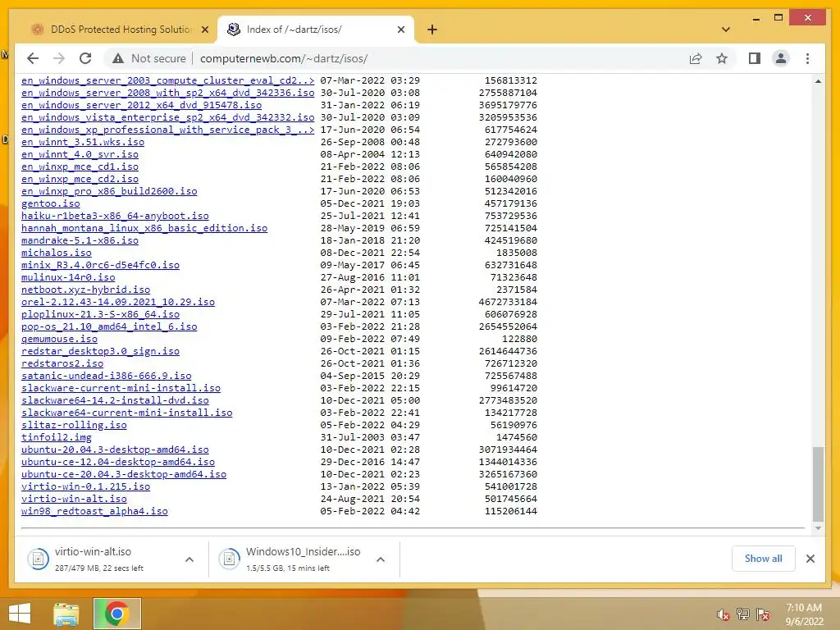The height and width of the screenshot is (630, 840).
Task: Select file size 4672733184 for the orel ISO
Action: 508,302
